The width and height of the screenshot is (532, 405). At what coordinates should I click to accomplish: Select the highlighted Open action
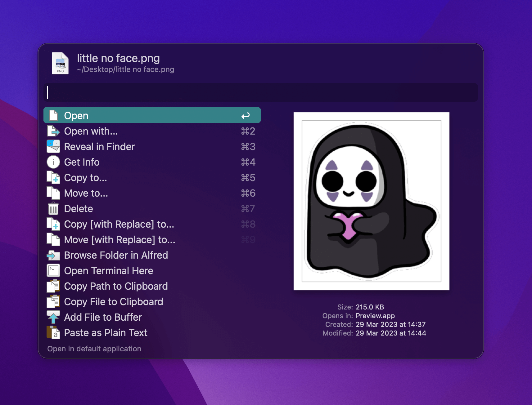(x=152, y=115)
